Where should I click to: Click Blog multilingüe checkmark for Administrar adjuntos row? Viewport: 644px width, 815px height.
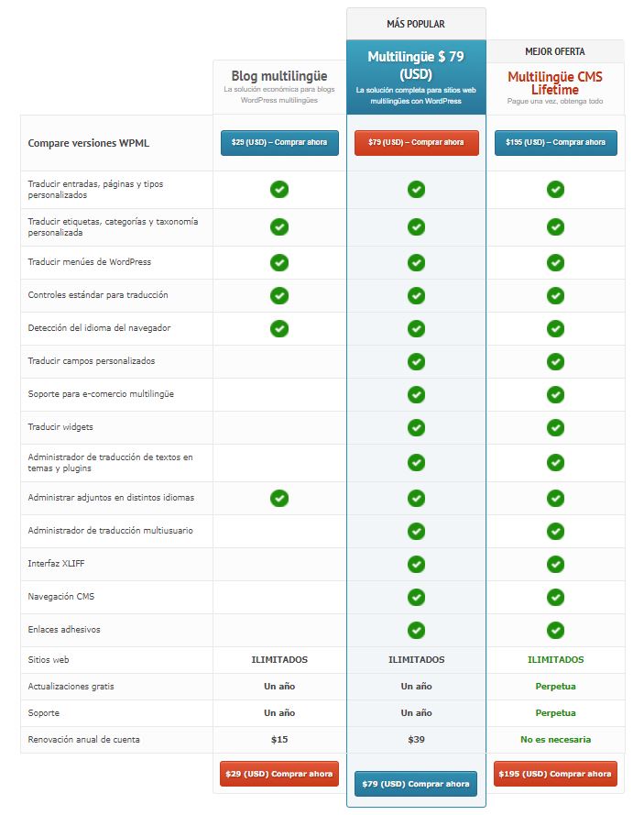pos(279,498)
